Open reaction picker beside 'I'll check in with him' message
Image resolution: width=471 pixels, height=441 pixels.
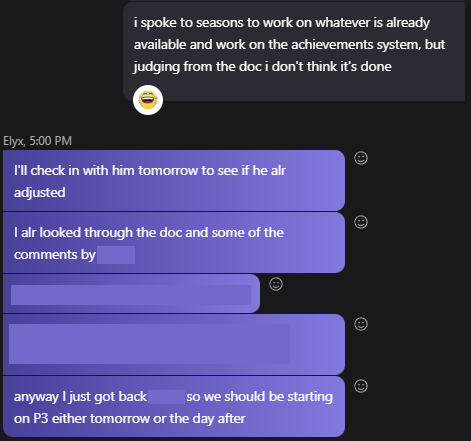point(361,158)
